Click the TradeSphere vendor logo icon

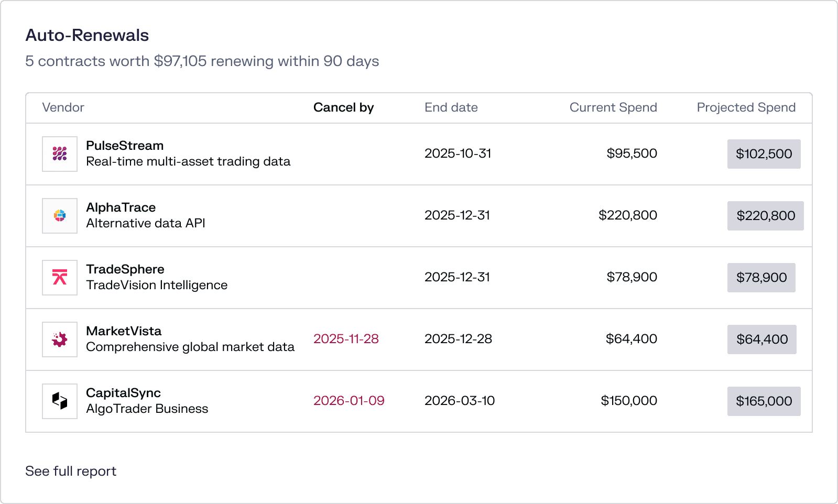click(x=60, y=278)
